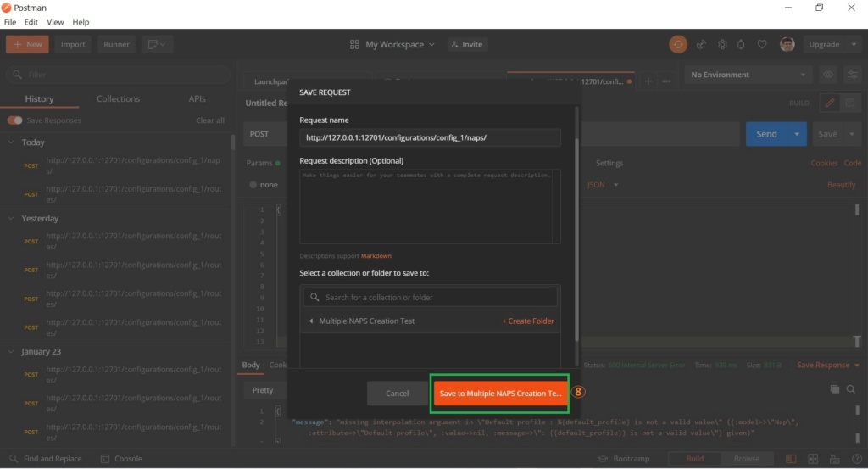Click the search response magnifier icon
The height and width of the screenshot is (469, 868).
tap(851, 389)
